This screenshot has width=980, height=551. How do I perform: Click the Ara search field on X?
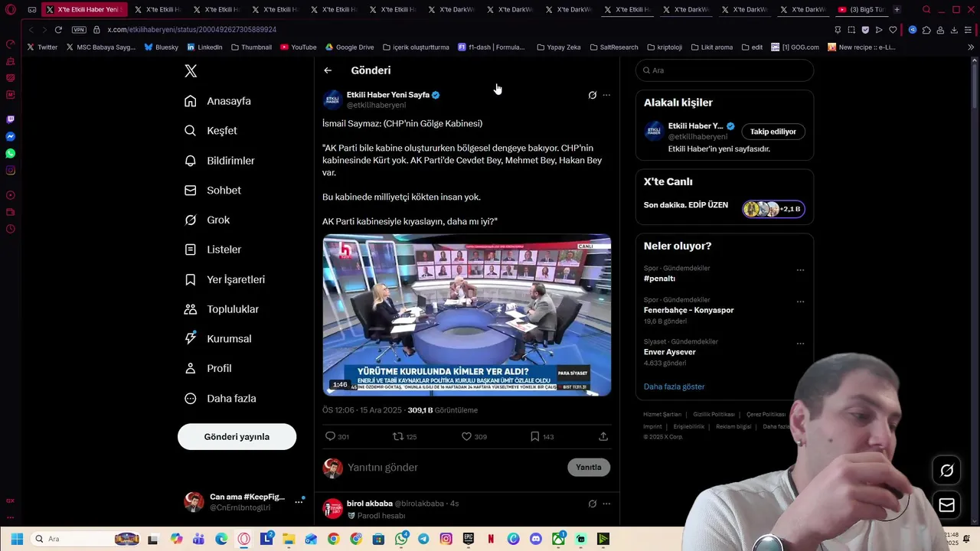pyautogui.click(x=724, y=70)
